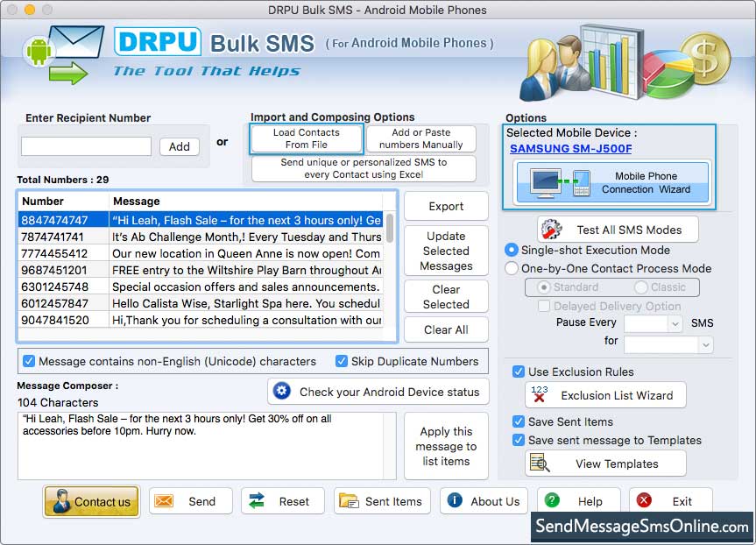Open Send unique or personalized SMS using Excel
Image resolution: width=756 pixels, height=545 pixels.
(364, 168)
